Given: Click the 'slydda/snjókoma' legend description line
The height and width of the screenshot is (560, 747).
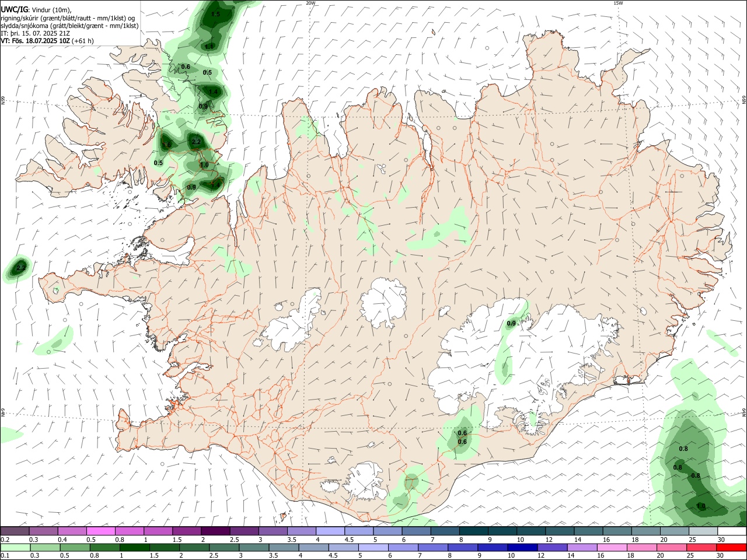Looking at the screenshot, I should click(x=69, y=26).
